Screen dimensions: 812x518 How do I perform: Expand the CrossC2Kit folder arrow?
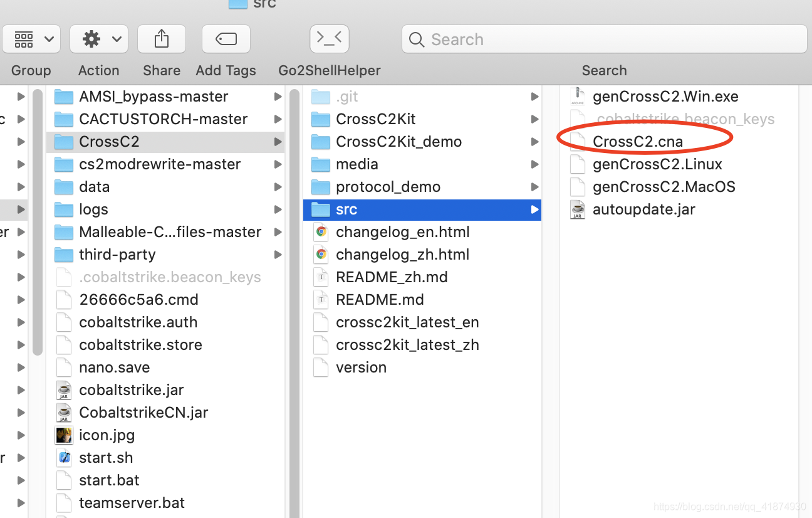pyautogui.click(x=534, y=119)
